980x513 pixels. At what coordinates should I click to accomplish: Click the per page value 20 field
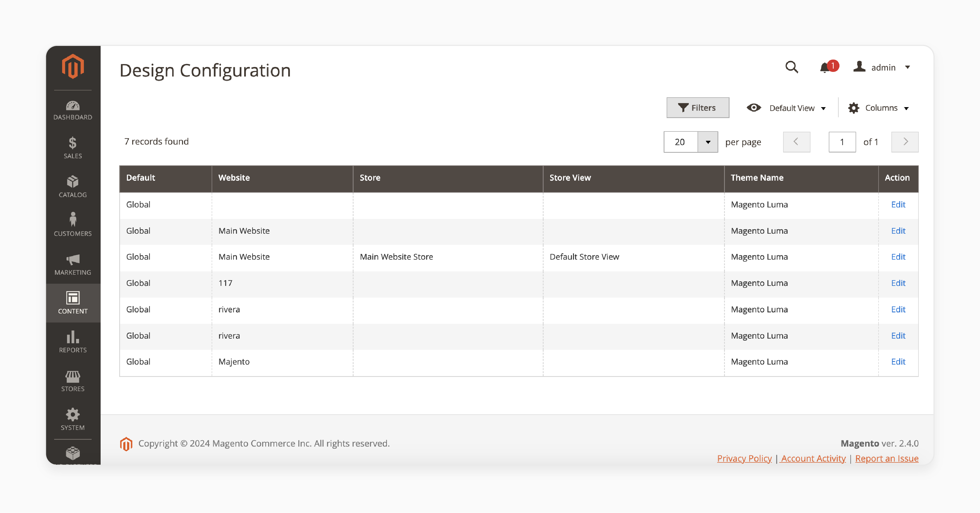[681, 142]
